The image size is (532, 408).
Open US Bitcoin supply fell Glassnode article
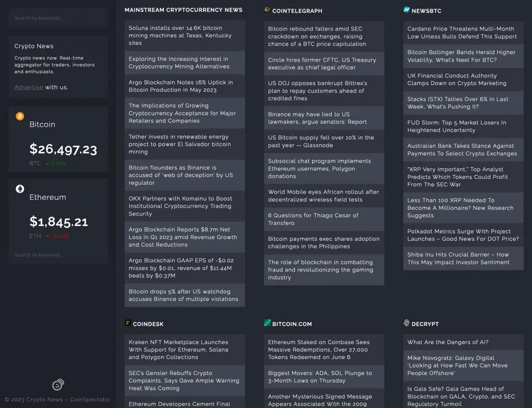click(x=324, y=142)
